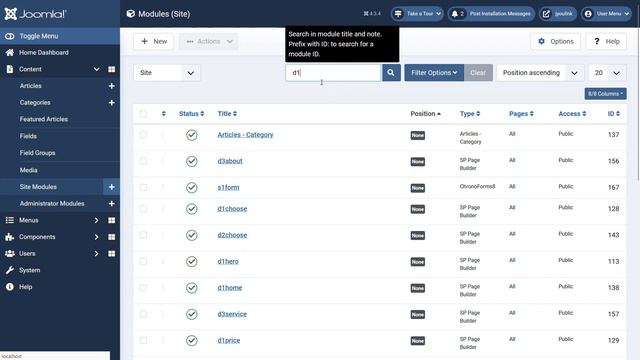640x360 pixels.
Task: Select the d1choose row checkbox
Action: (x=143, y=209)
